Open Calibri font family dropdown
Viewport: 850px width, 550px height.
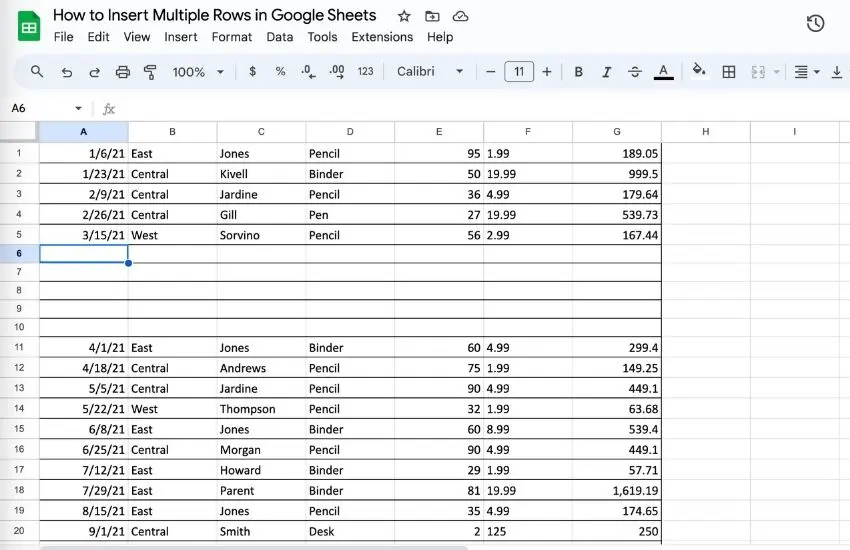pyautogui.click(x=430, y=72)
